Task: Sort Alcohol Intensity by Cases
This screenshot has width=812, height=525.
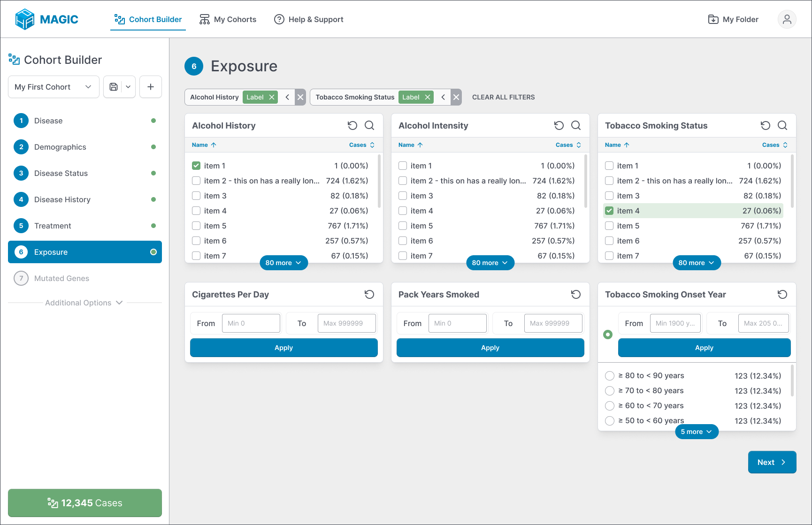Action: pyautogui.click(x=568, y=145)
